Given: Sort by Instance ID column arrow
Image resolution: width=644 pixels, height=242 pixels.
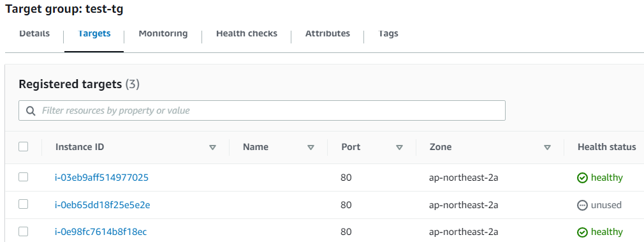Looking at the screenshot, I should coord(212,147).
